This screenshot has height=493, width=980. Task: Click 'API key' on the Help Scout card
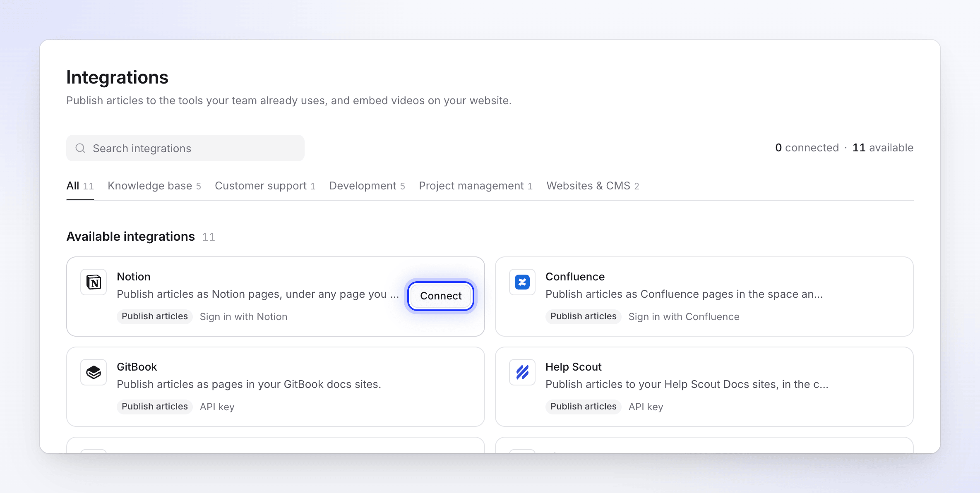[x=646, y=407]
